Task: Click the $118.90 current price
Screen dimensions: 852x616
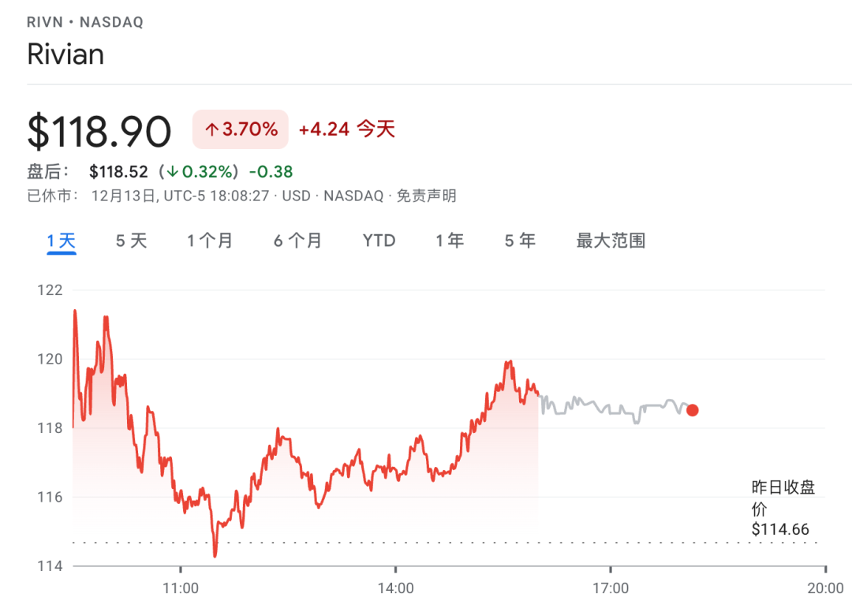Action: click(99, 132)
